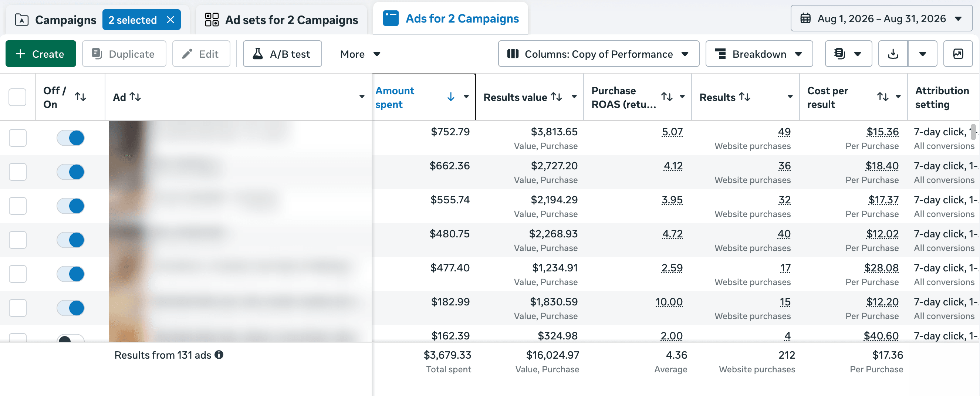Viewport: 980px width, 396px height.
Task: Open the 5.07 Purchase ROAS value
Action: [x=672, y=132]
